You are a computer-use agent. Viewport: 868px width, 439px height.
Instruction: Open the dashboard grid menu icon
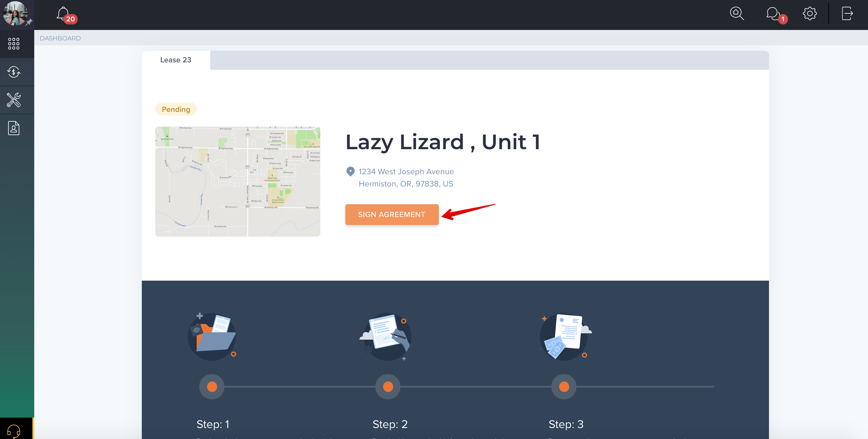[x=14, y=44]
